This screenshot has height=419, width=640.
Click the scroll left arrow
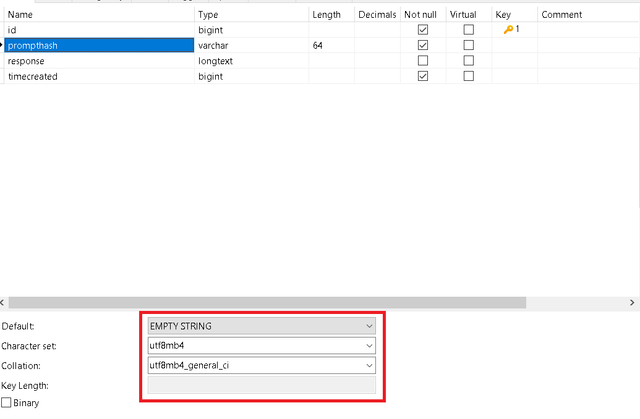[2, 302]
